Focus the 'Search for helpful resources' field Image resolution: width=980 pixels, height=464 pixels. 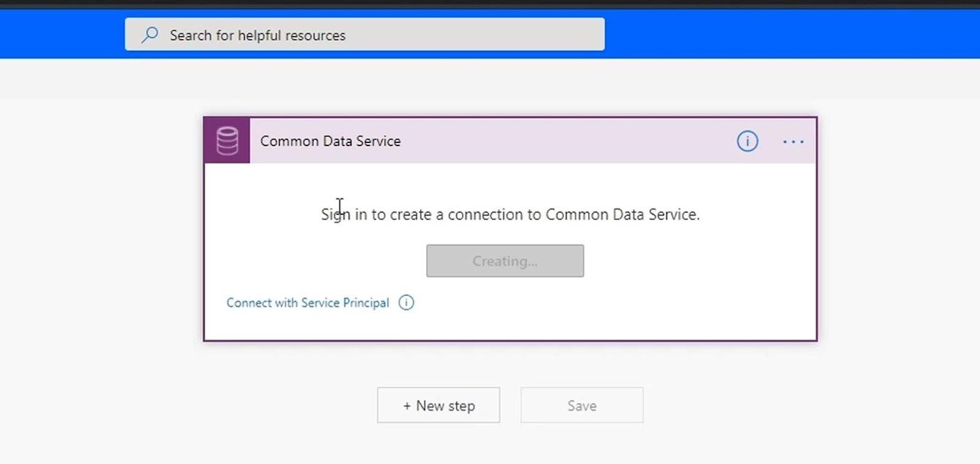click(x=364, y=34)
